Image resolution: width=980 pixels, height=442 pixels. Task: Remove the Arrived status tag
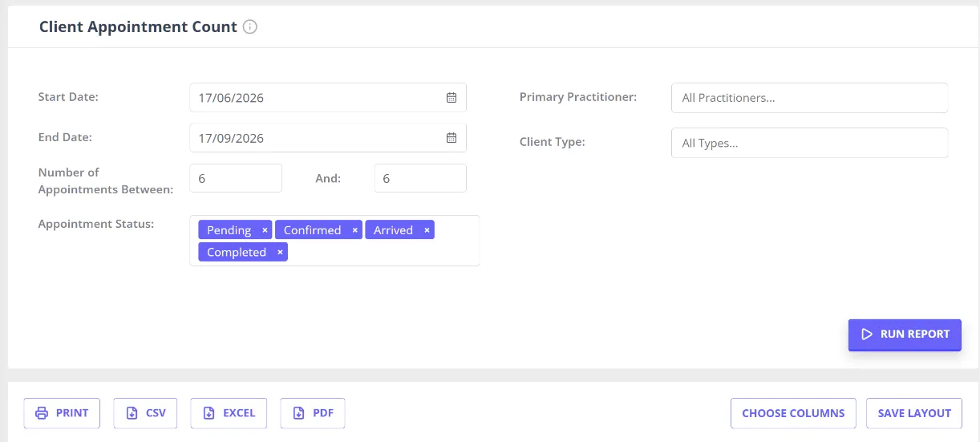click(x=427, y=230)
